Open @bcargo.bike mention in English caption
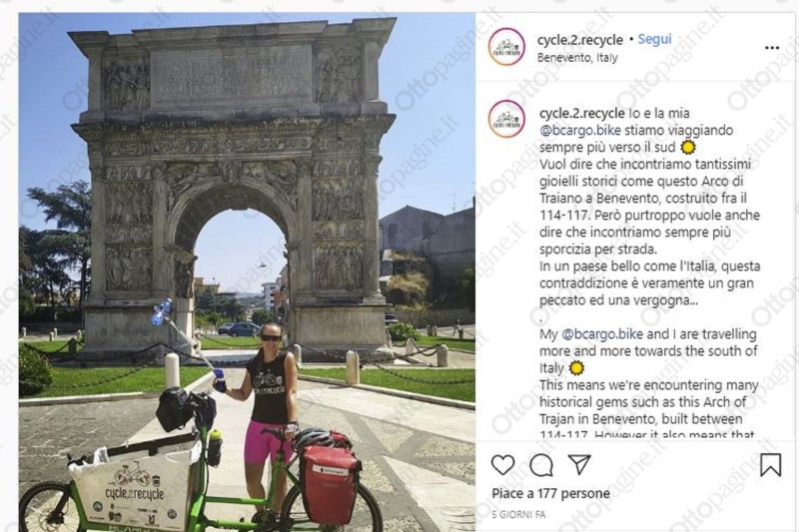 click(x=602, y=334)
